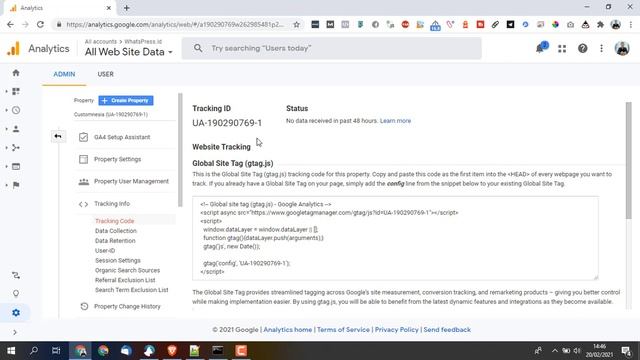Open the Conversions flag sidebar icon
The height and width of the screenshot is (360, 640).
click(x=16, y=185)
